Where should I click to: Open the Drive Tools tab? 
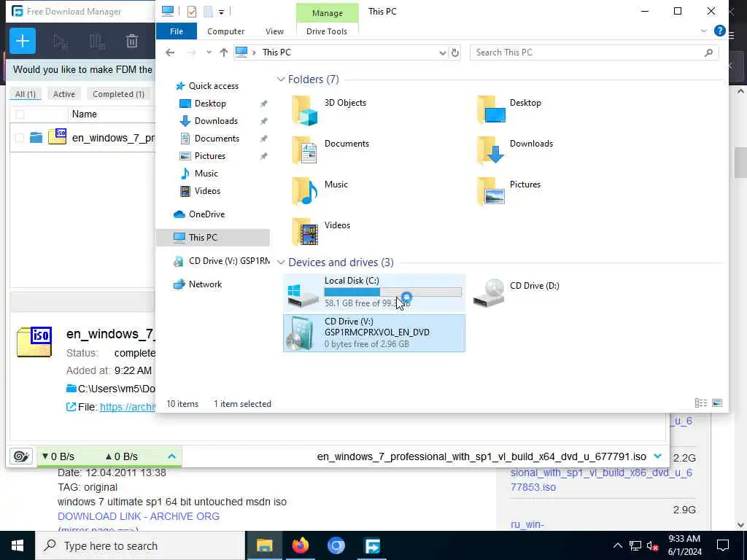(x=327, y=31)
